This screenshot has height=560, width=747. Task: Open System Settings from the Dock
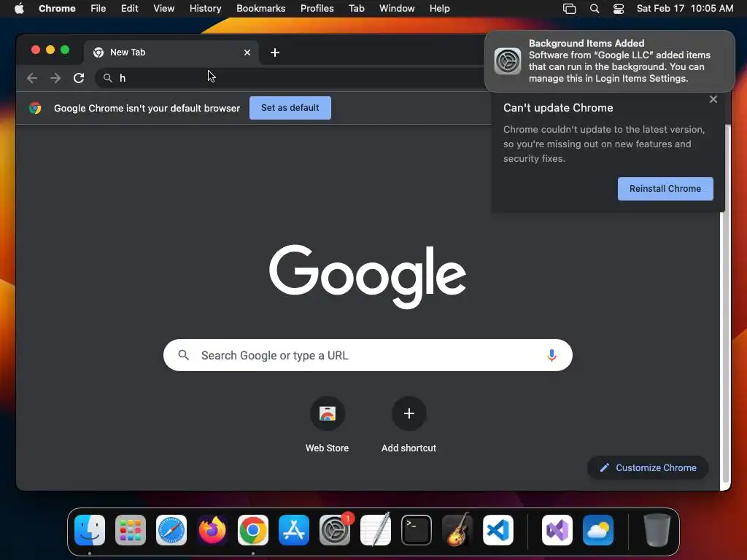point(335,530)
